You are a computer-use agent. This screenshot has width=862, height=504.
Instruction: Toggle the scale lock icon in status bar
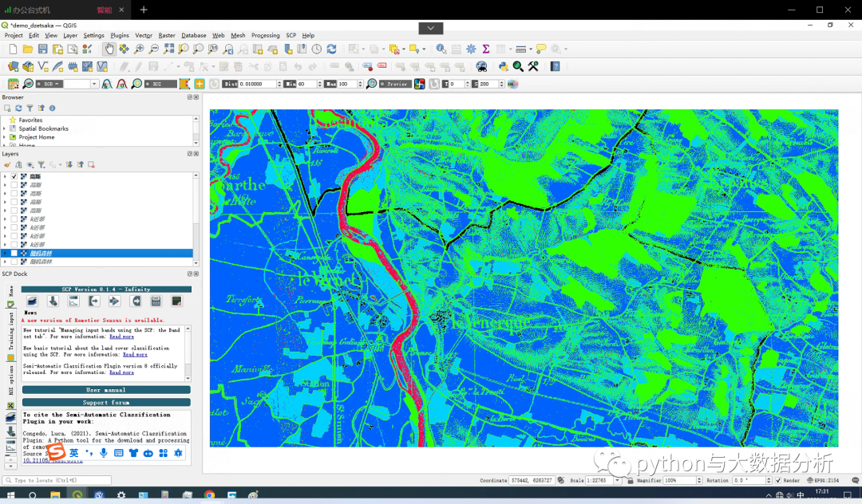coord(630,480)
